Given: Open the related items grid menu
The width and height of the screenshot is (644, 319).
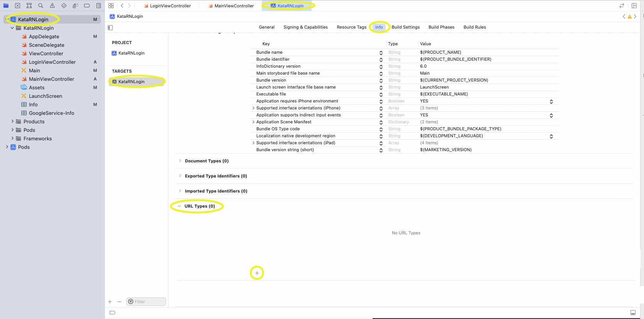Looking at the screenshot, I should point(111,6).
